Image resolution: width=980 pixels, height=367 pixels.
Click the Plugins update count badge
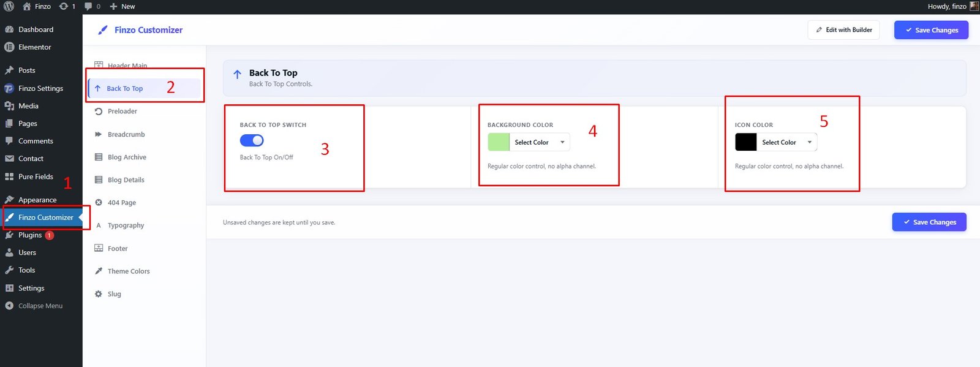coord(50,235)
